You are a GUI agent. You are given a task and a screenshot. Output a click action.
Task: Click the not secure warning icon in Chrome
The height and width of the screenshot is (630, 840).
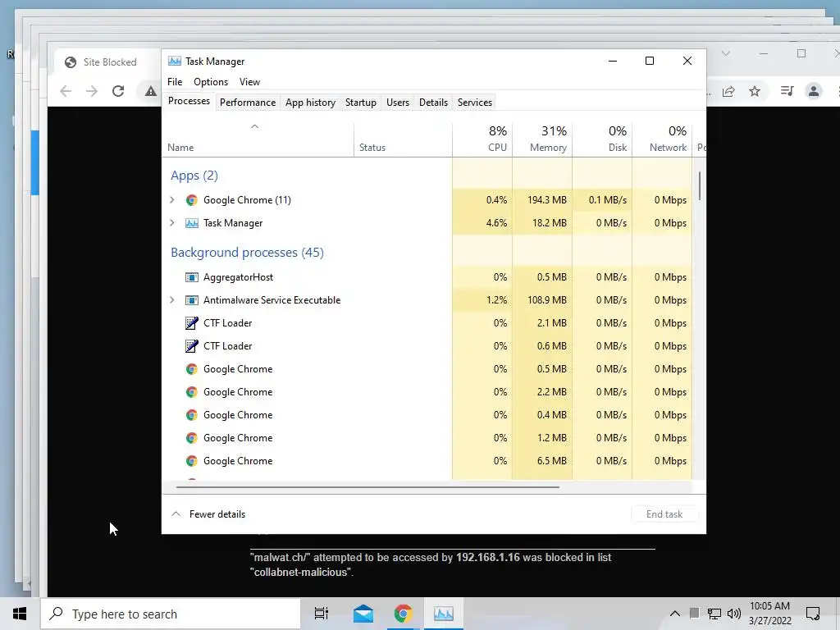(151, 91)
